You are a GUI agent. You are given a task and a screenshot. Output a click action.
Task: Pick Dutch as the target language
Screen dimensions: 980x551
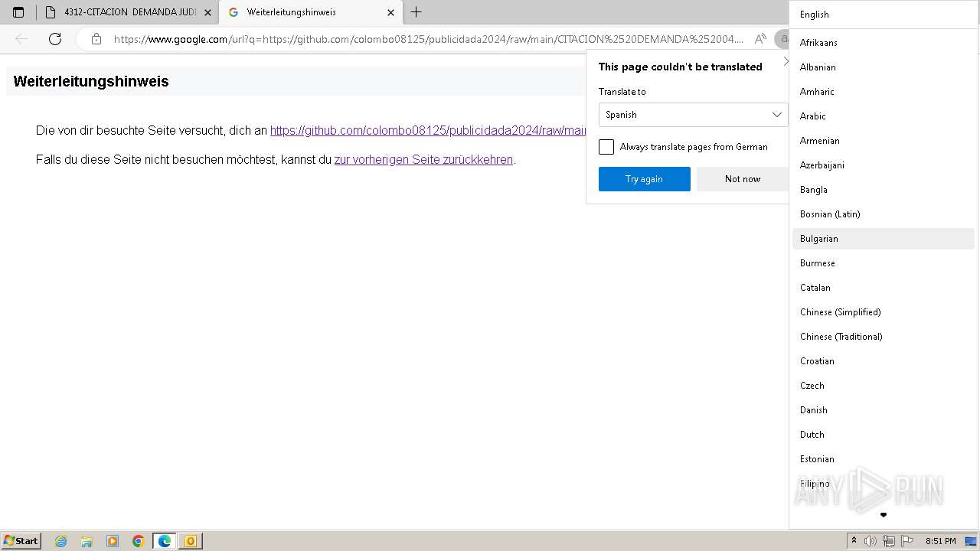[884, 435]
